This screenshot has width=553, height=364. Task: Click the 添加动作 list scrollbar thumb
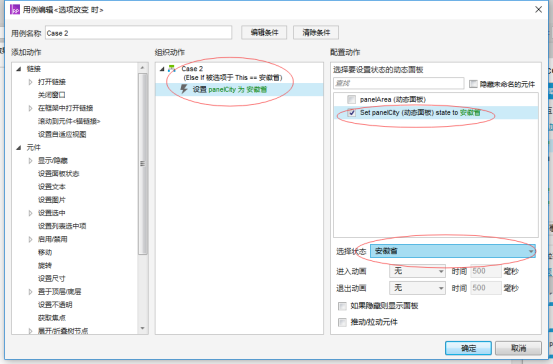tap(142, 163)
